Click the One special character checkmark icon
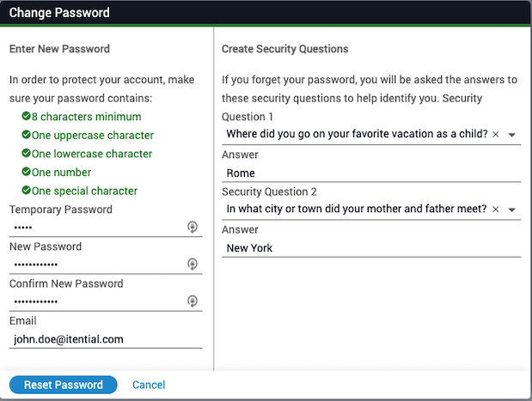This screenshot has width=532, height=401. pos(26,191)
